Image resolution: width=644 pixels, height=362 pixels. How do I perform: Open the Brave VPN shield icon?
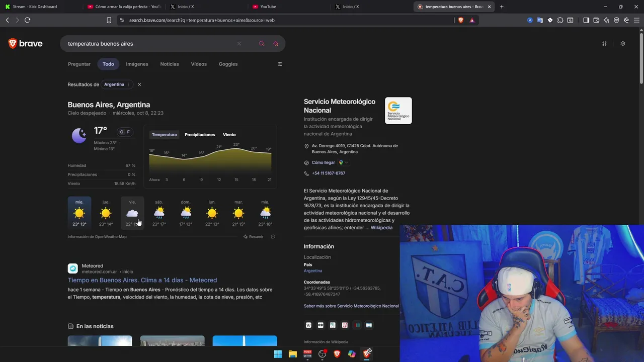(616, 20)
